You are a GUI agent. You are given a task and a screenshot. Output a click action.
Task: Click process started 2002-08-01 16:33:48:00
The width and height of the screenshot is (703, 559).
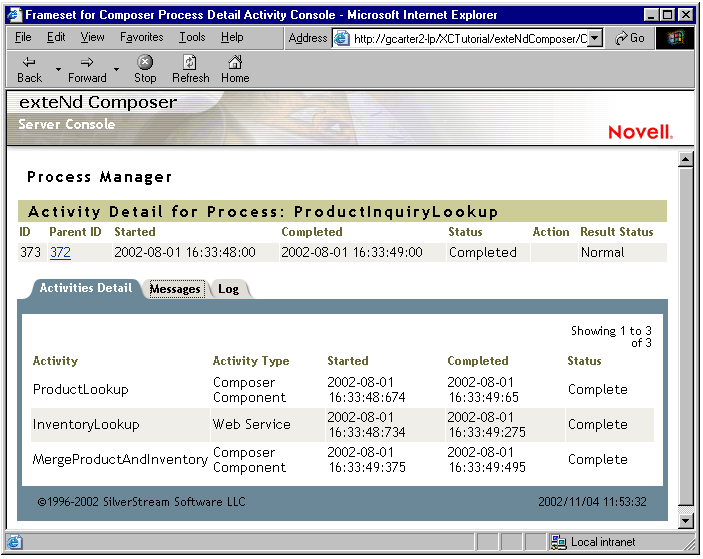tap(185, 252)
